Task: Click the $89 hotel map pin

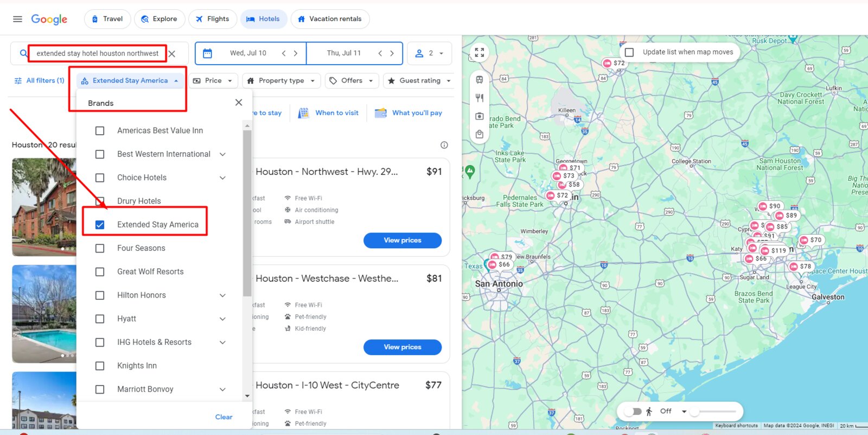Action: click(787, 215)
